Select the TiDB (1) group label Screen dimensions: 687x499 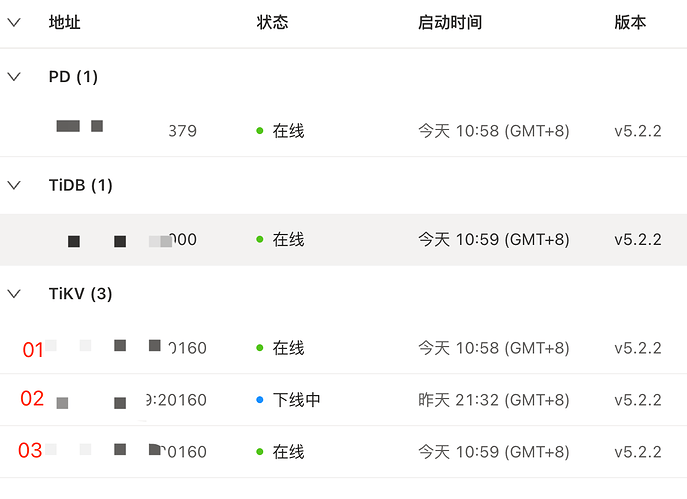80,185
